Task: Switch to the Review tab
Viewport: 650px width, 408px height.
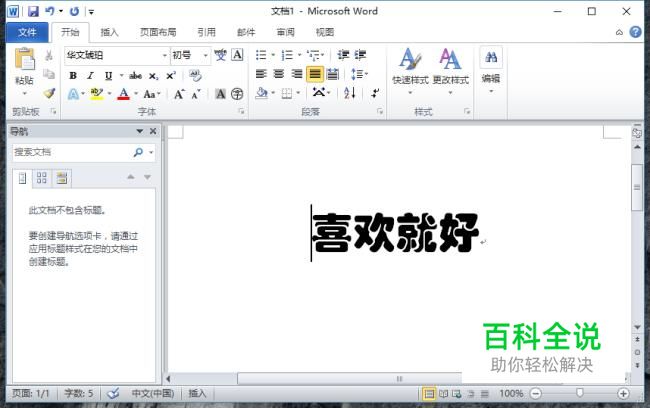Action: point(286,32)
